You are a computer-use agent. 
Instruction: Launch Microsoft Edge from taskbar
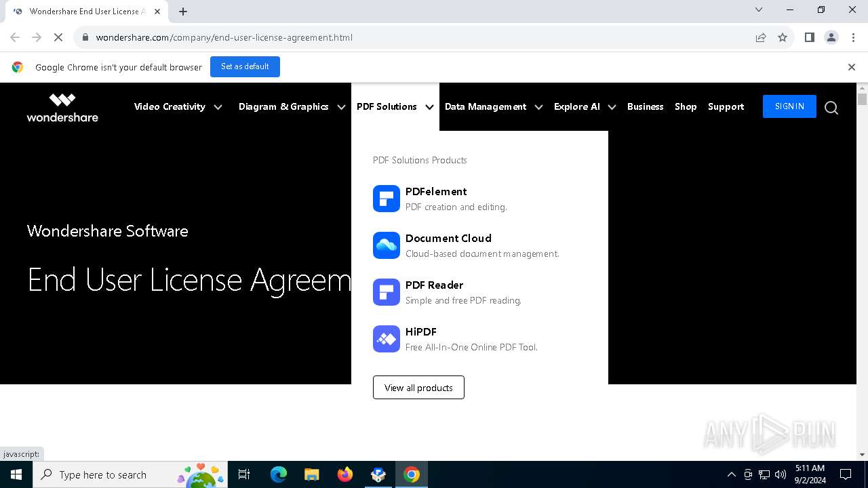[x=279, y=474]
